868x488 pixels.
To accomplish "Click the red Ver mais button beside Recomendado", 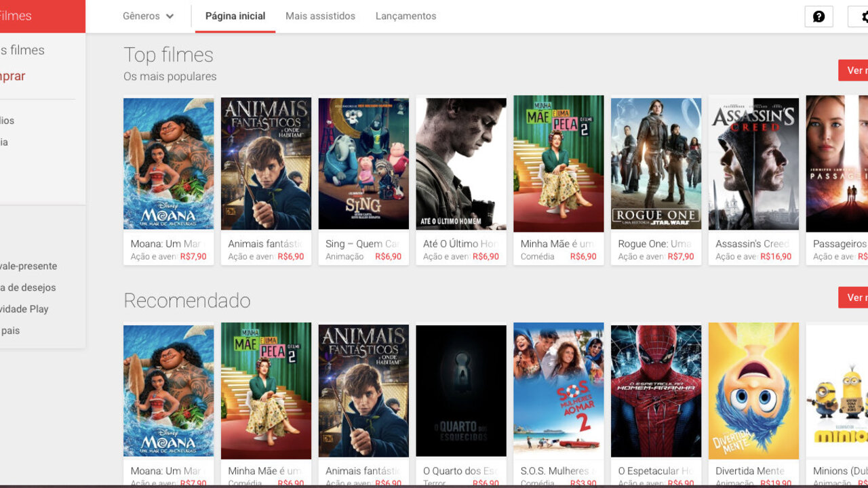I will (x=853, y=298).
